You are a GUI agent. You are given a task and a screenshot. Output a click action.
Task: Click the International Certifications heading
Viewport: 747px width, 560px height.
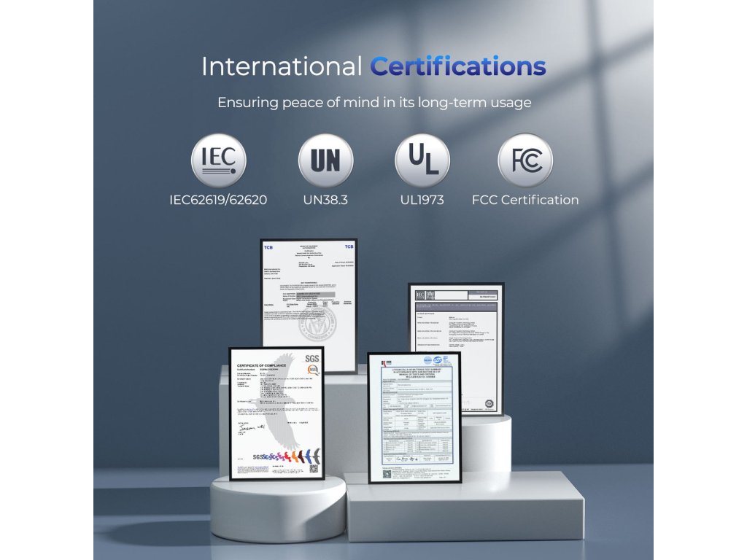click(x=373, y=66)
